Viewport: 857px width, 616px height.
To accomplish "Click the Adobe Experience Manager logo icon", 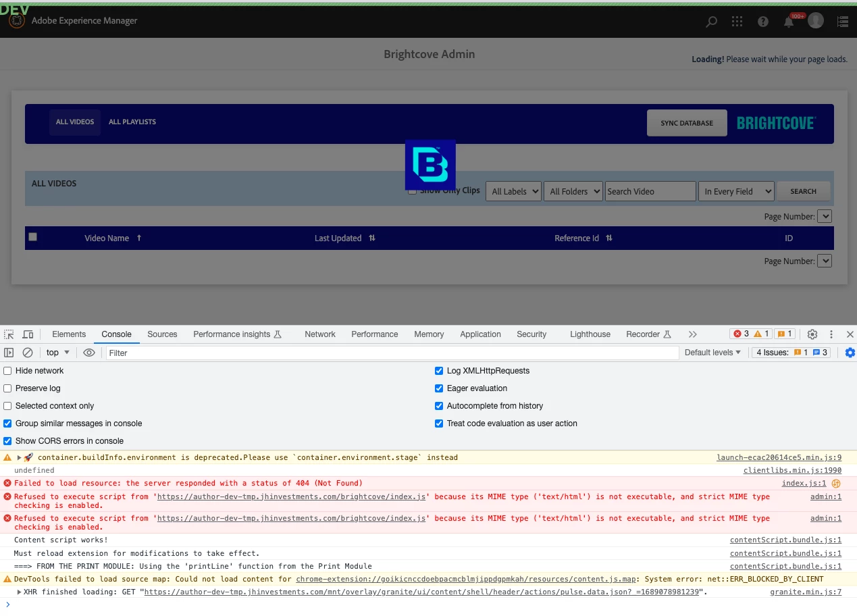I will pos(16,21).
